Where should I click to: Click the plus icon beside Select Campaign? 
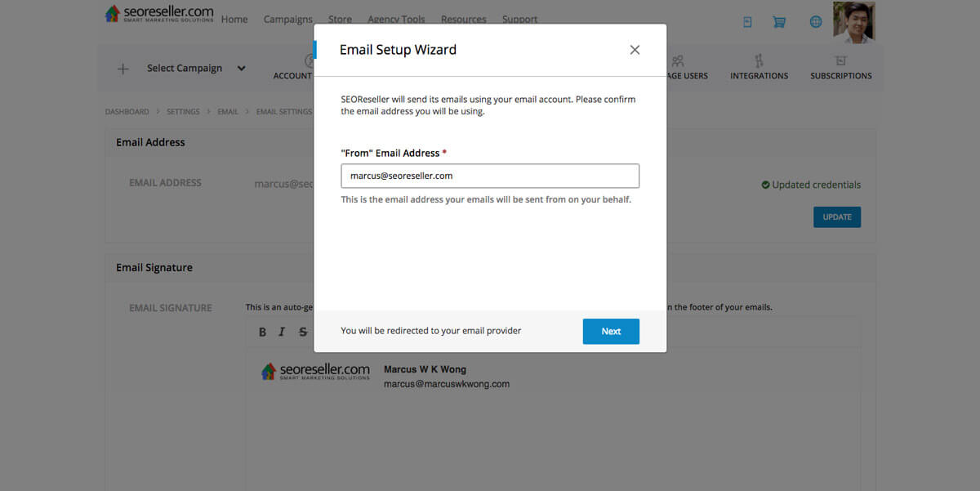(x=122, y=69)
